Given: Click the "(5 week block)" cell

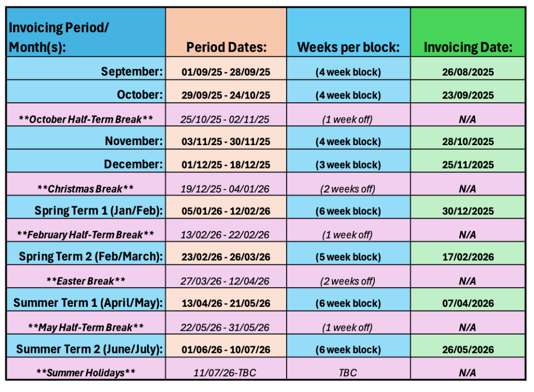Looking at the screenshot, I should pos(348,257).
